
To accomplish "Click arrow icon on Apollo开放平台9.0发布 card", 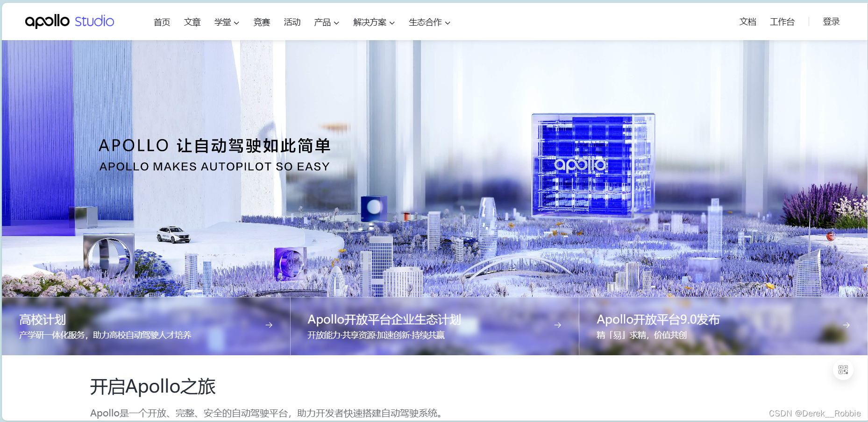I will 847,325.
